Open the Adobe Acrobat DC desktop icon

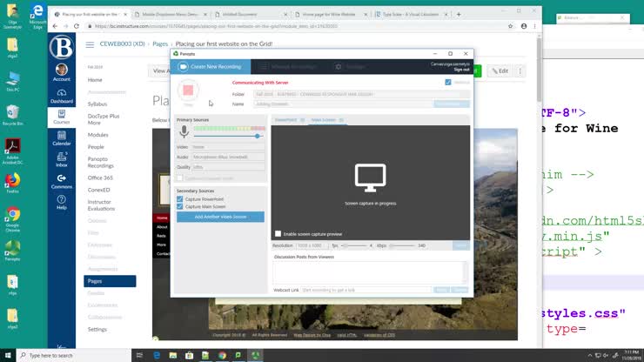(12, 151)
